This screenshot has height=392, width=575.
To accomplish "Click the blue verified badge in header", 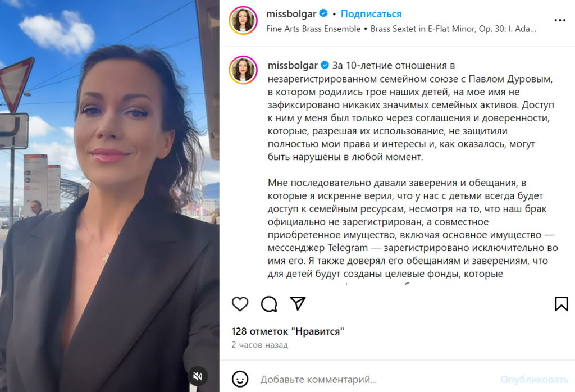I will click(x=323, y=13).
